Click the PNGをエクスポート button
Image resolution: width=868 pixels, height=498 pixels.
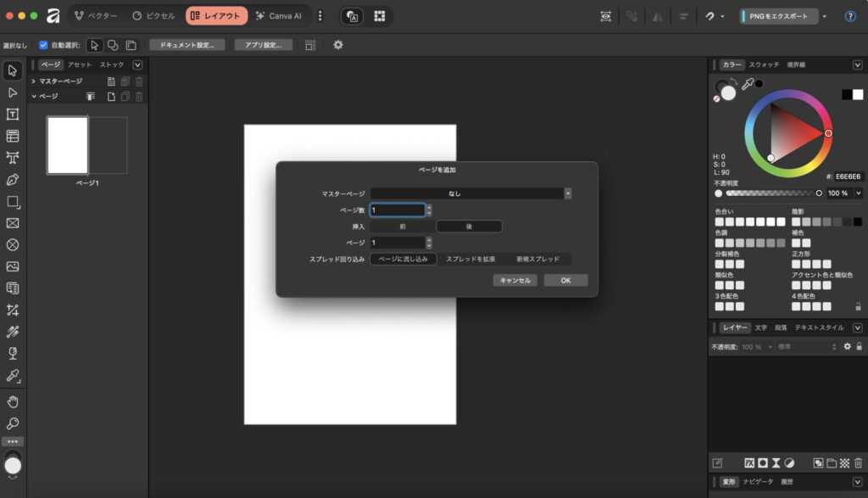[779, 16]
